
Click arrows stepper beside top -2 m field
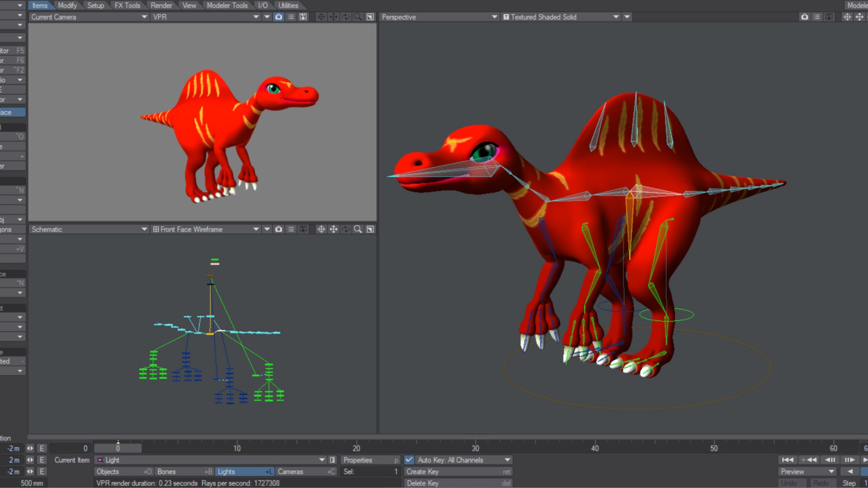[30, 448]
